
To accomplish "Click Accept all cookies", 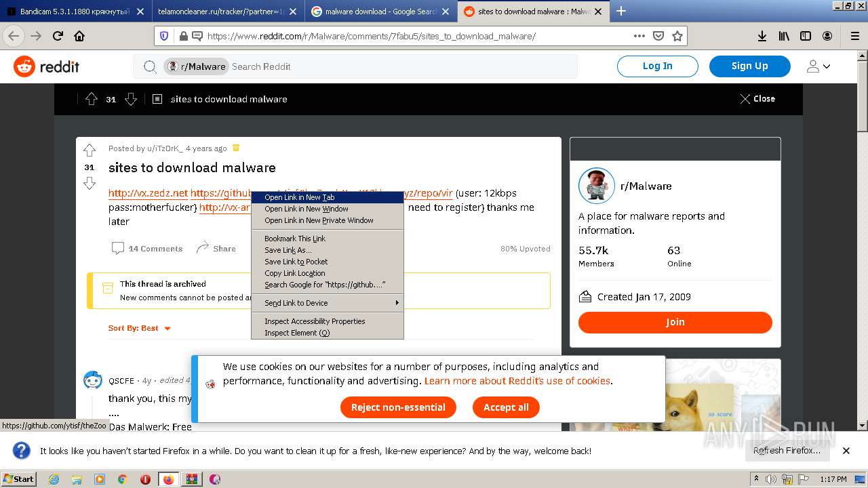I will (x=506, y=407).
